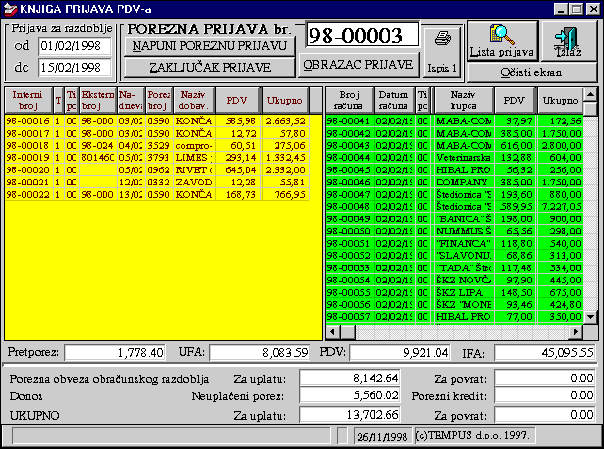Focus the tax return number field 98-00003
The image size is (604, 449).
tap(361, 35)
